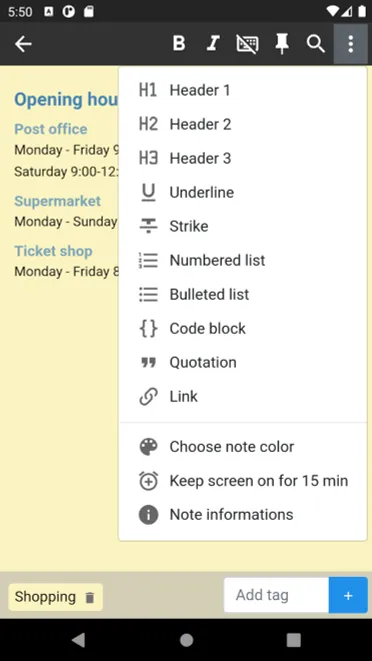This screenshot has width=372, height=661.
Task: Select Header 1 from the menu
Action: [x=243, y=90]
